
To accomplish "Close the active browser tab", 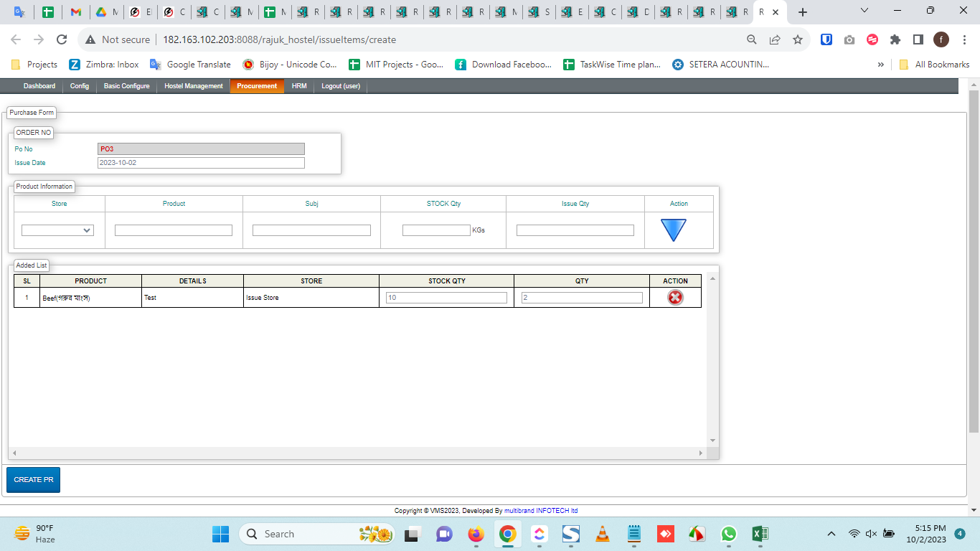I will (x=776, y=12).
